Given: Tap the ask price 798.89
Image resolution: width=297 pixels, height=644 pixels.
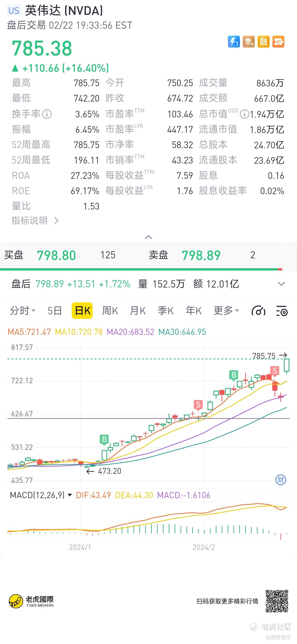Looking at the screenshot, I should pos(201,256).
